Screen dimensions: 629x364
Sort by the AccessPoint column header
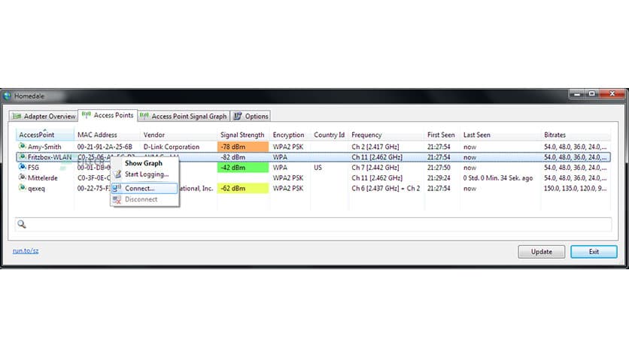37,135
